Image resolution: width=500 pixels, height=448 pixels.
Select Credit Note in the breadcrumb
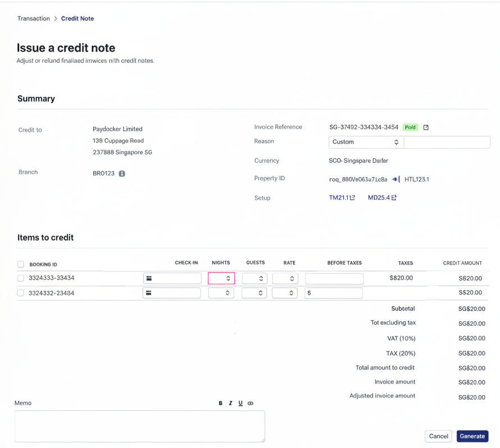pos(77,19)
